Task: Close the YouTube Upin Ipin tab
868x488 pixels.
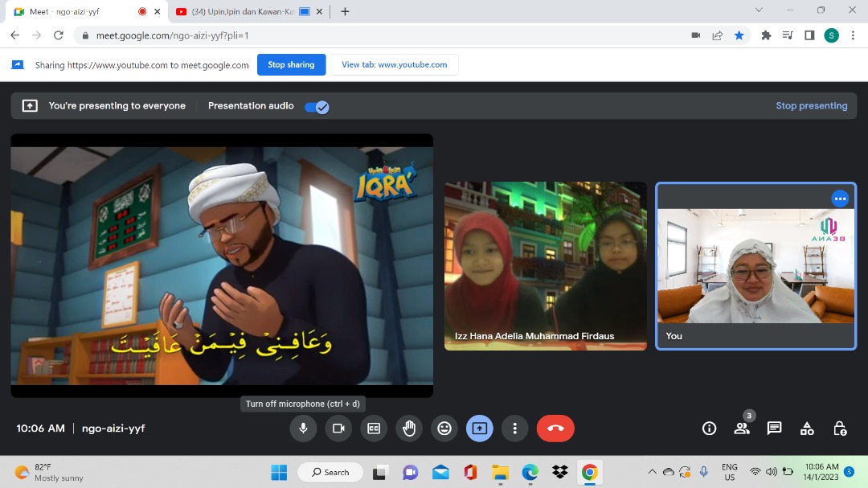Action: point(319,11)
